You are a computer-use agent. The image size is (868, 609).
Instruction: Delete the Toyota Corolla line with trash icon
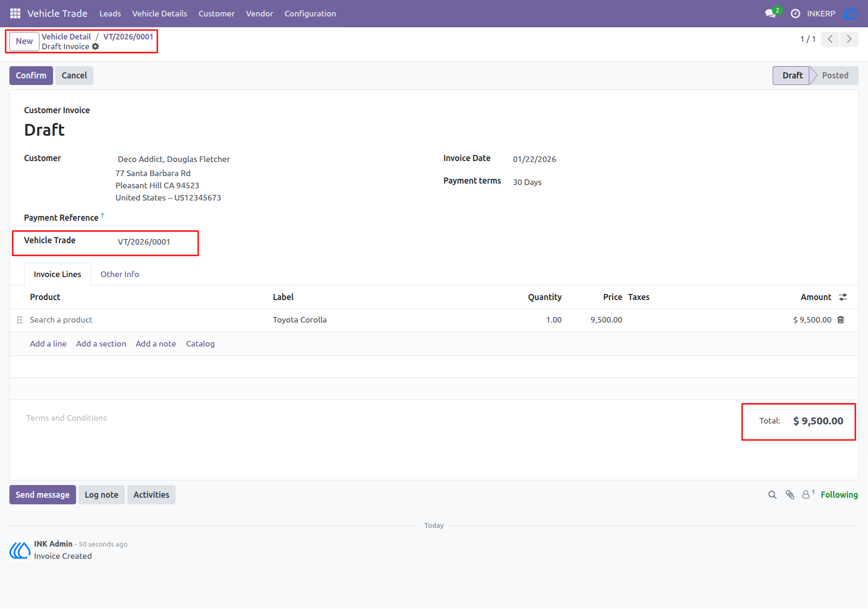coord(841,320)
